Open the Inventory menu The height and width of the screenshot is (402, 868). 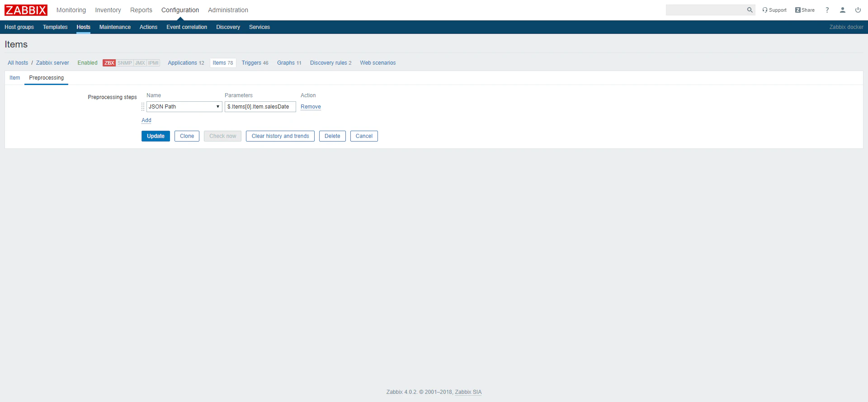tap(108, 10)
